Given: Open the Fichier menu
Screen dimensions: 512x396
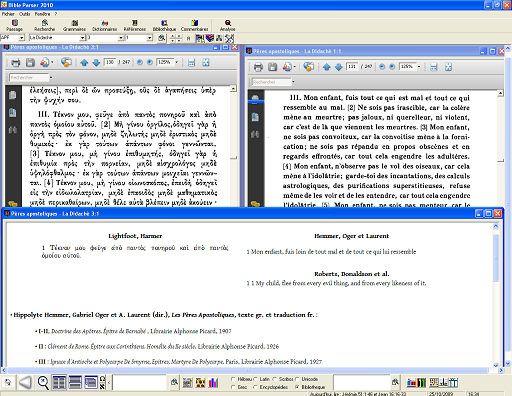Looking at the screenshot, I should [8, 14].
